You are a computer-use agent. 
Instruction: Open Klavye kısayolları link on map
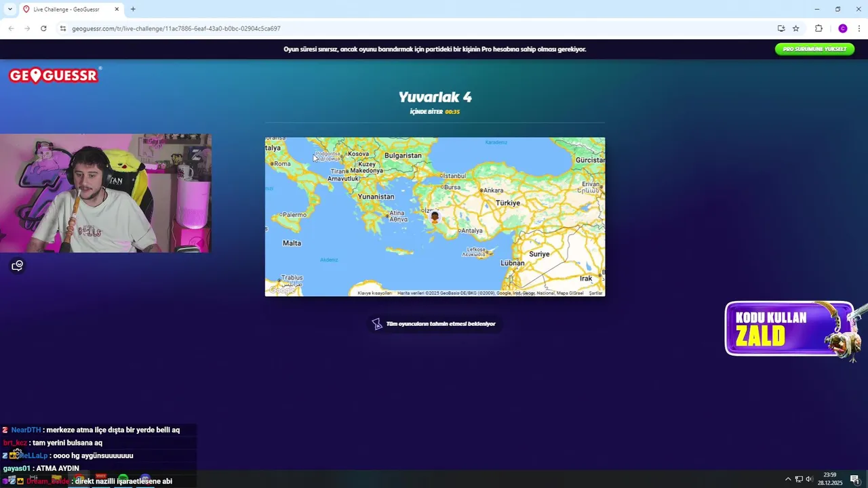tap(375, 293)
